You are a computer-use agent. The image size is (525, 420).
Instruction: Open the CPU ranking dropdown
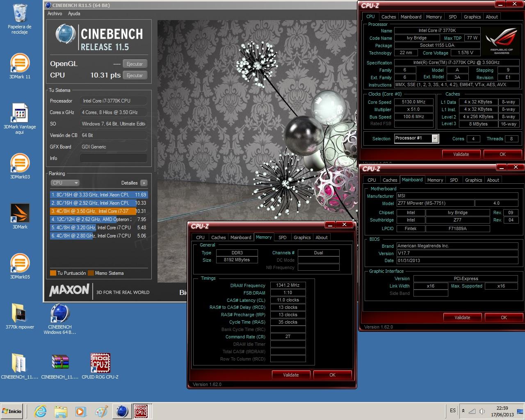point(65,183)
